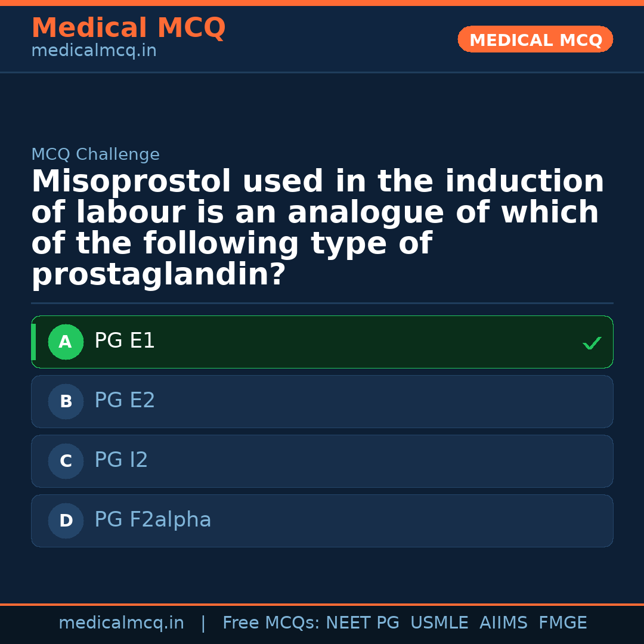Image resolution: width=644 pixels, height=644 pixels.
Task: Click the Medical MCQ header logo
Action: click(x=128, y=27)
